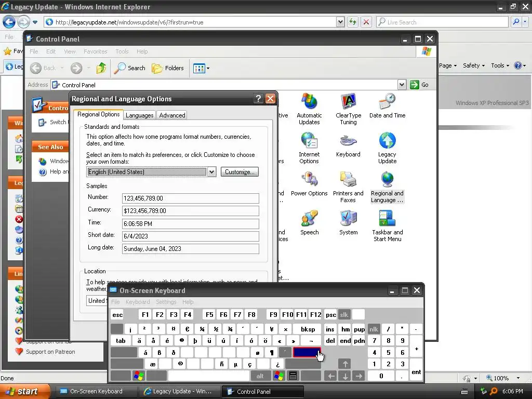Open the recent pages dropdown beside IE forward button
The image size is (532, 399).
click(x=35, y=22)
